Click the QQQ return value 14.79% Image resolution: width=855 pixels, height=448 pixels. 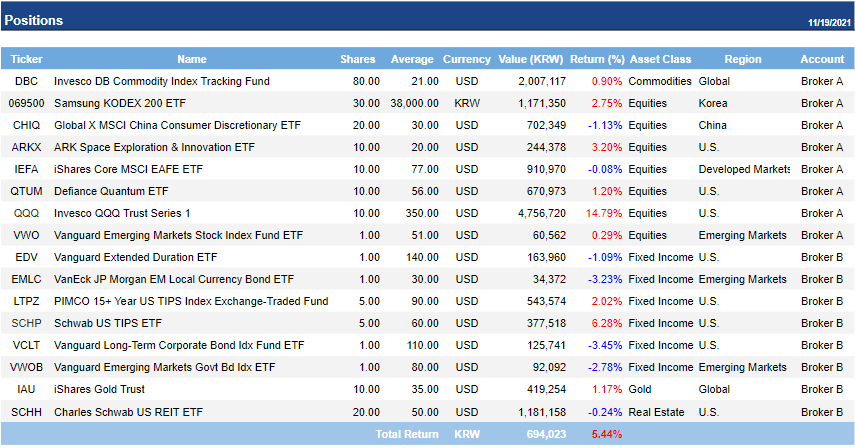click(x=606, y=213)
